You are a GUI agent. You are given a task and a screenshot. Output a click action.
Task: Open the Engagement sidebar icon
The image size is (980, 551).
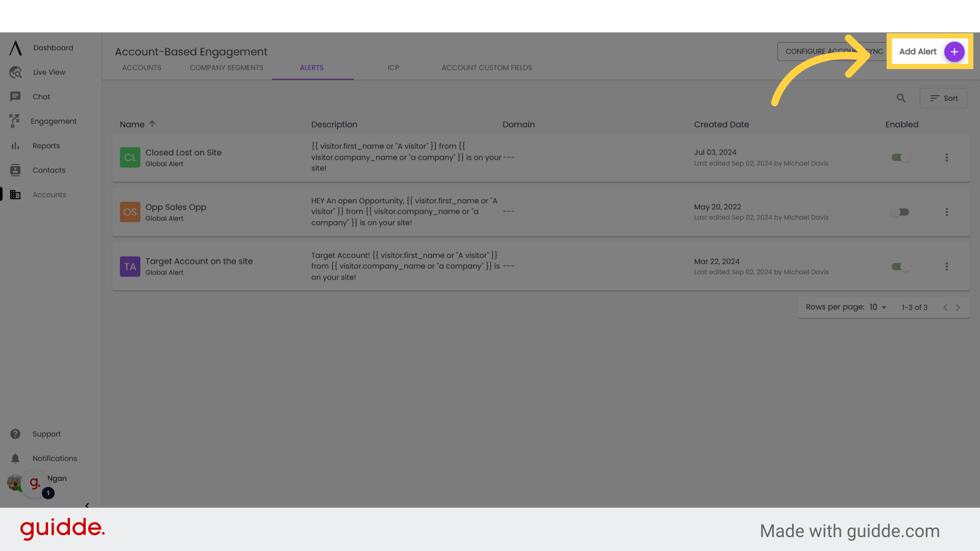point(15,121)
